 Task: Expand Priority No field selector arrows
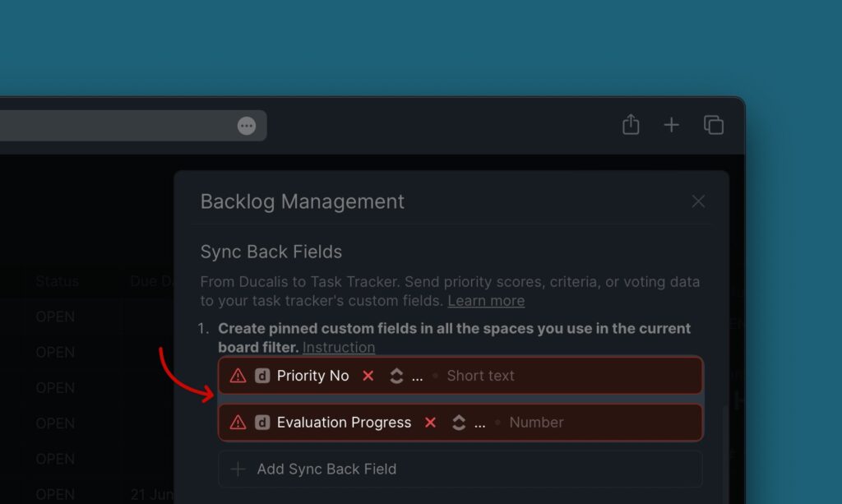click(396, 376)
